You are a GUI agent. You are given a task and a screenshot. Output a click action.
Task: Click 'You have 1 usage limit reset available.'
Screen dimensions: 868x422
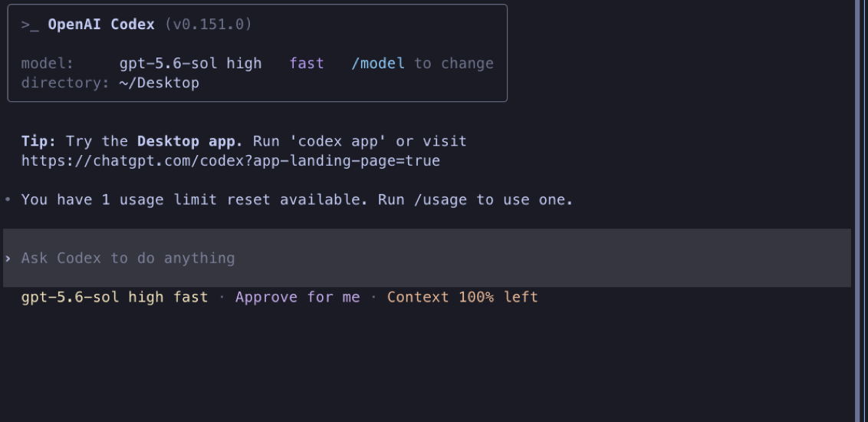click(195, 200)
